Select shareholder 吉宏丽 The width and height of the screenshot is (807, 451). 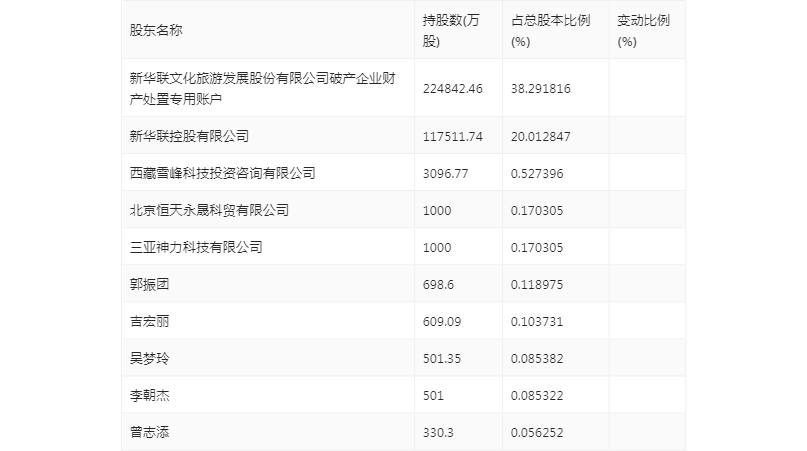149,321
